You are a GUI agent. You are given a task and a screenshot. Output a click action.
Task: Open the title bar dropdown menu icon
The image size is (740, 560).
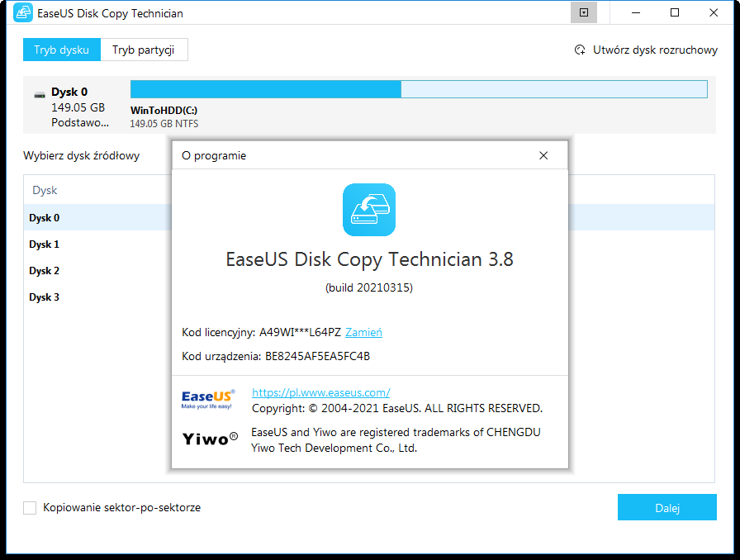point(584,12)
